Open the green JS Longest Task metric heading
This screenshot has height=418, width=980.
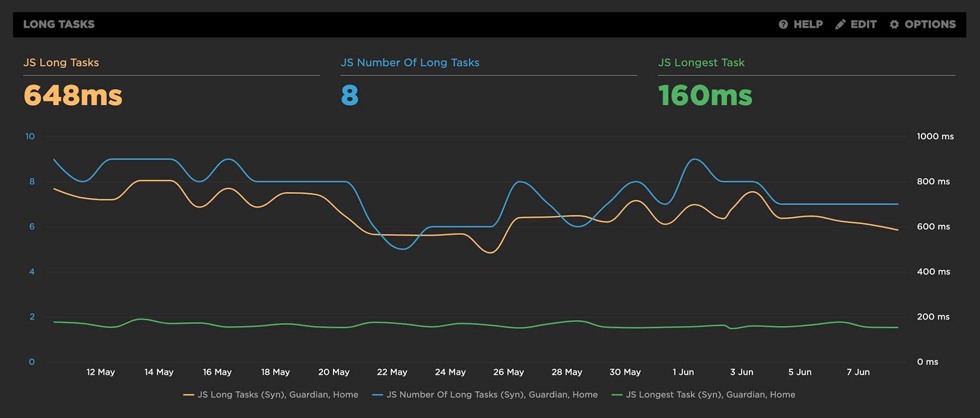point(701,63)
